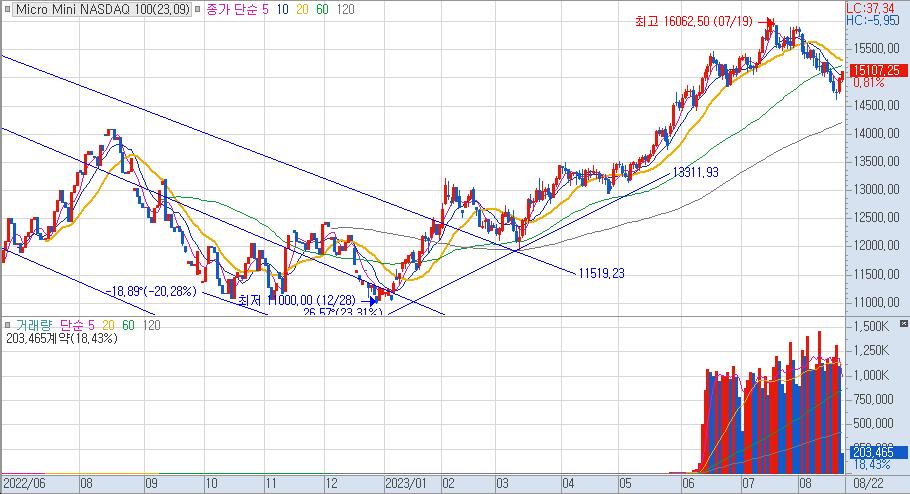Click the 12000,00 price axis label

tap(876, 246)
